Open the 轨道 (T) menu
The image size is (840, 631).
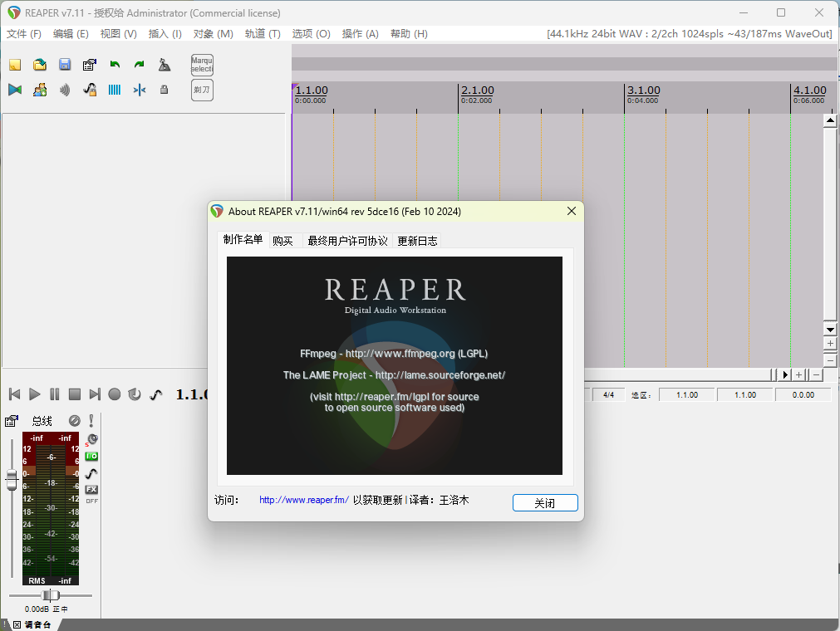(263, 34)
